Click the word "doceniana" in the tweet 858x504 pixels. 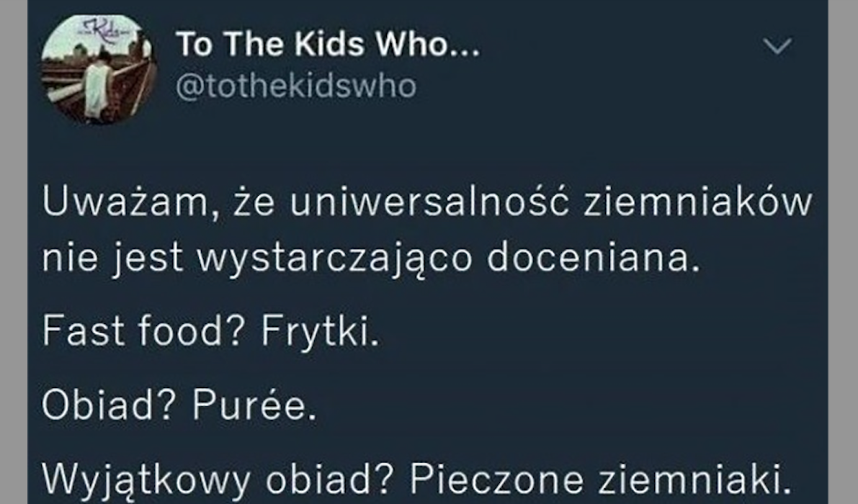589,258
